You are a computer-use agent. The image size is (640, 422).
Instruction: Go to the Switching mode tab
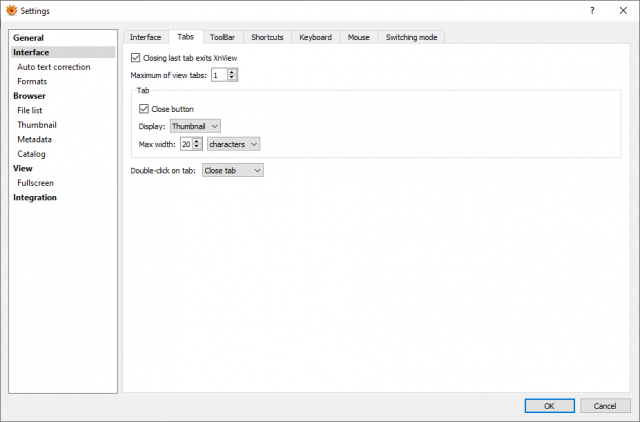click(411, 37)
